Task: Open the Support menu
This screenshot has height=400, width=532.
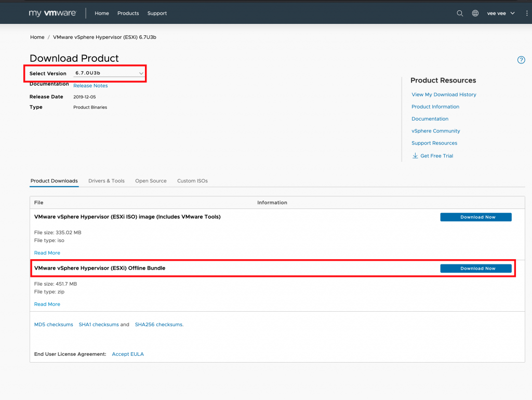Action: [x=157, y=14]
